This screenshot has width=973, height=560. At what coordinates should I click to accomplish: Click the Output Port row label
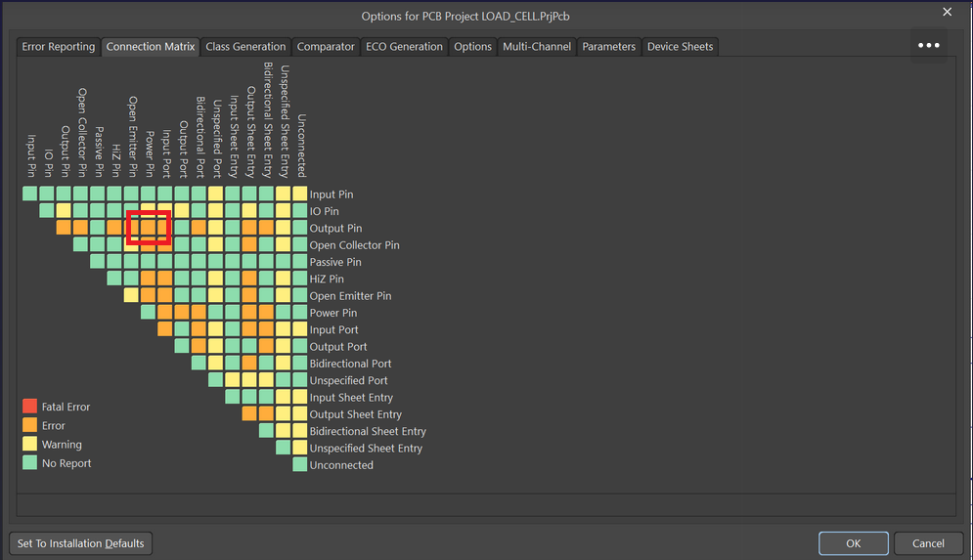pyautogui.click(x=338, y=347)
